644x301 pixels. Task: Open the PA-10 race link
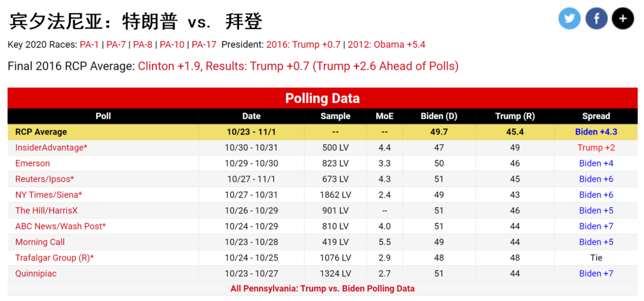click(x=172, y=45)
